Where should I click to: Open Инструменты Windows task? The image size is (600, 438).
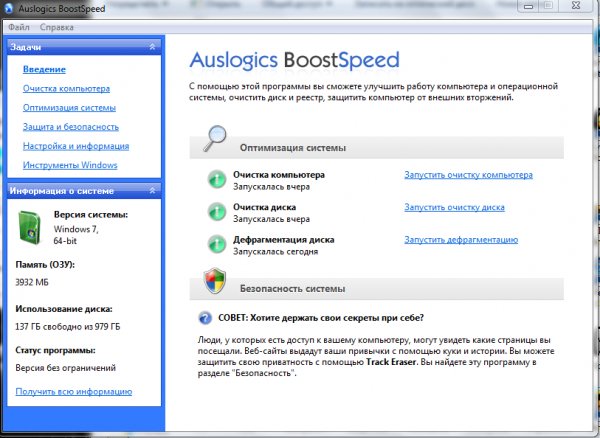pos(70,165)
